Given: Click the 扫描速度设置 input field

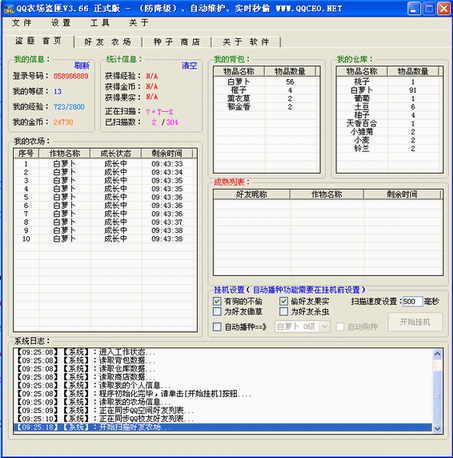Looking at the screenshot, I should (x=412, y=302).
